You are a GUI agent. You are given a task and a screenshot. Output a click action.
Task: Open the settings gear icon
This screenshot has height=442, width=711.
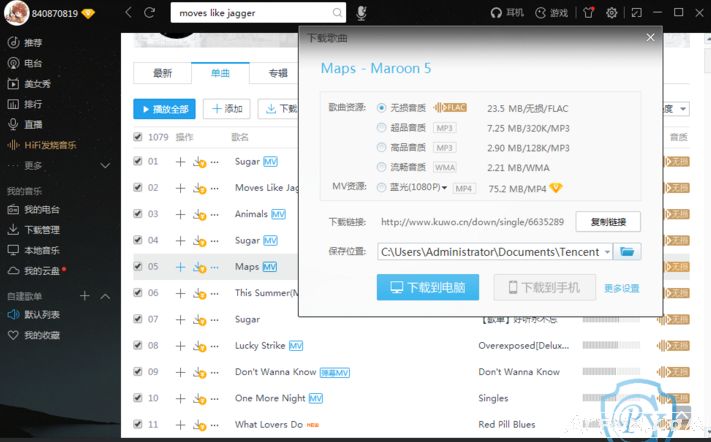pyautogui.click(x=611, y=13)
